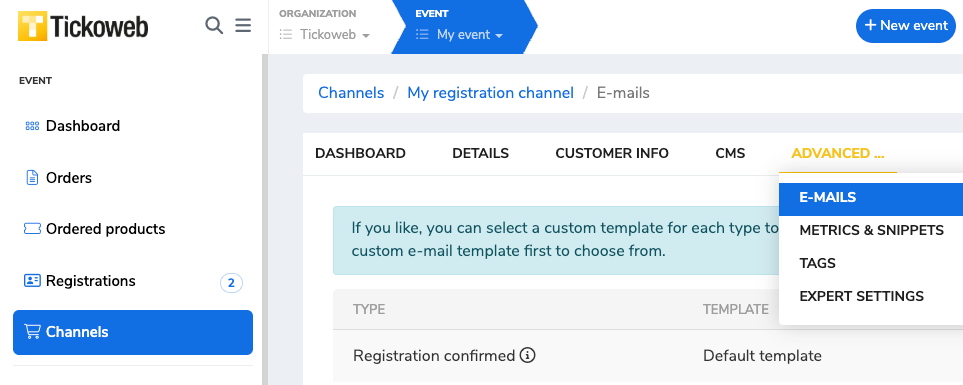
Task: Click the info icon beside Registration confirmed
Action: coord(528,355)
